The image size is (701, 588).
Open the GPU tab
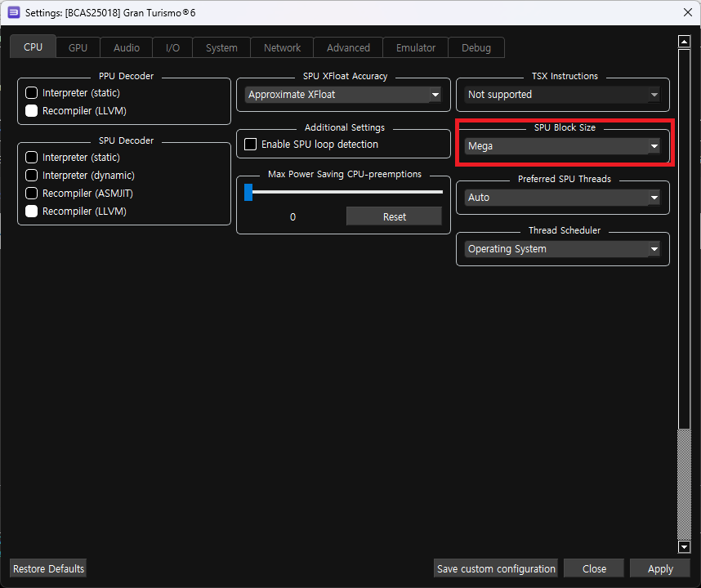point(78,48)
